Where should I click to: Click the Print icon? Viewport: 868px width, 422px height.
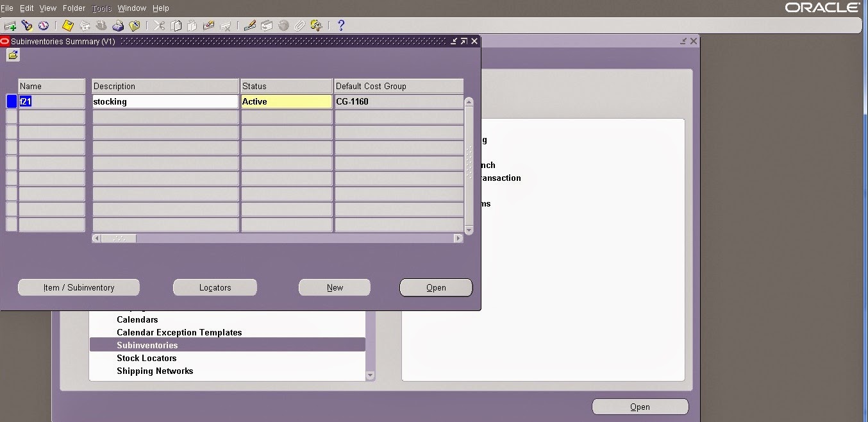[118, 25]
